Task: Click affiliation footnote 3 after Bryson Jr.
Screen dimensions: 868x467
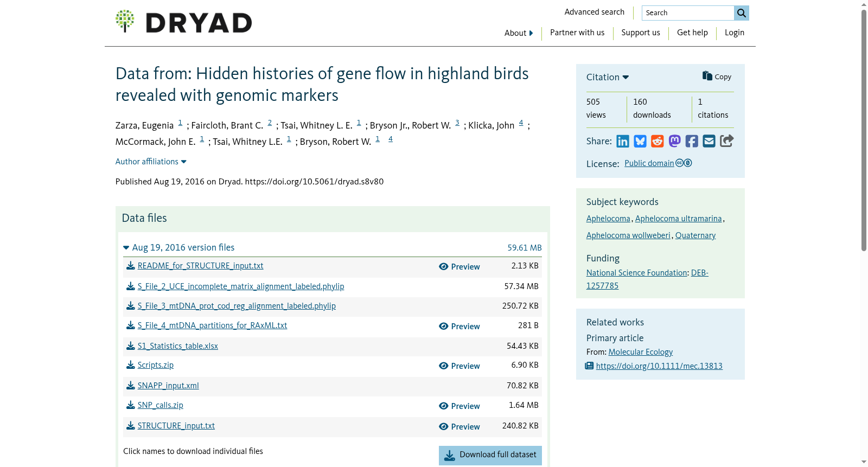Action: [457, 123]
